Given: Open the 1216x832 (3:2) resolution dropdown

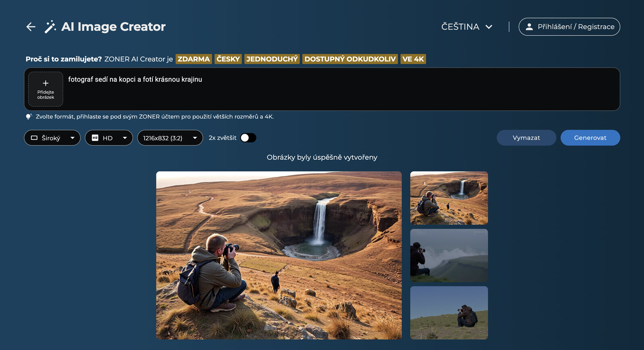Looking at the screenshot, I should pyautogui.click(x=194, y=138).
